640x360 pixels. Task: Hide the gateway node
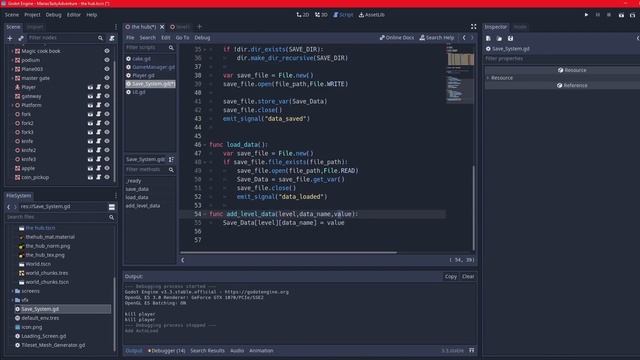click(x=107, y=96)
